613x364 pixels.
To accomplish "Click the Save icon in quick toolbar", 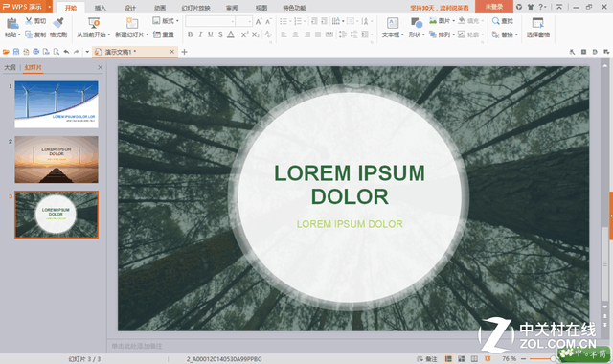I will [16, 52].
